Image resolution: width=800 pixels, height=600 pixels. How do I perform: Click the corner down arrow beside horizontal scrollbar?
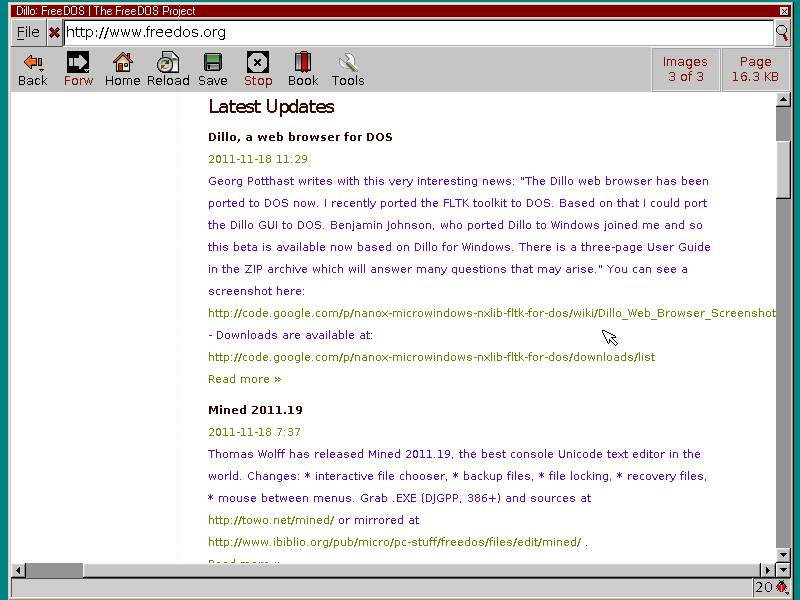coord(783,570)
